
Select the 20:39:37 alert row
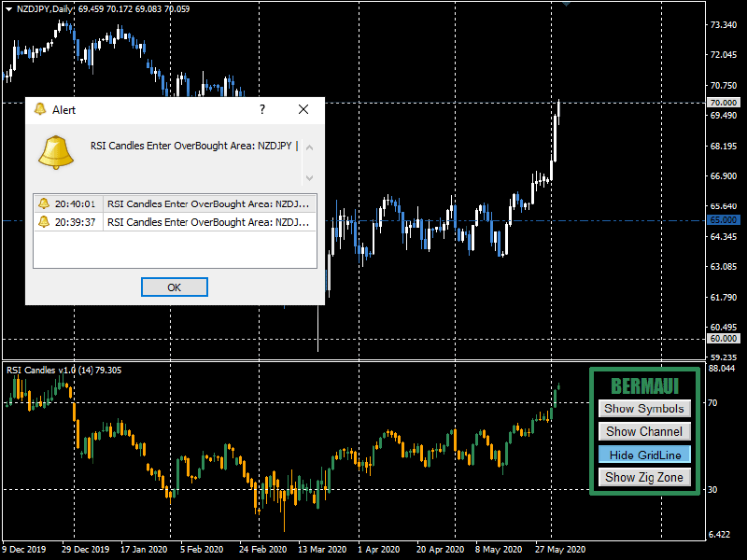[x=175, y=222]
